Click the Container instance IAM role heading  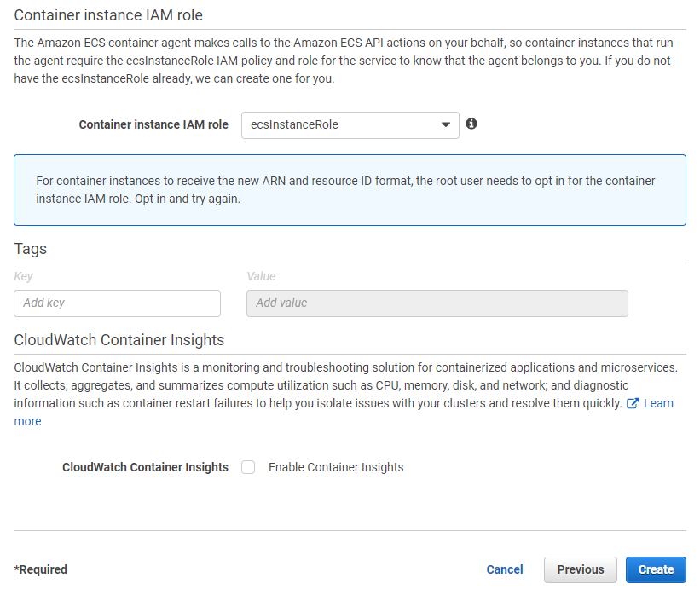tap(108, 15)
